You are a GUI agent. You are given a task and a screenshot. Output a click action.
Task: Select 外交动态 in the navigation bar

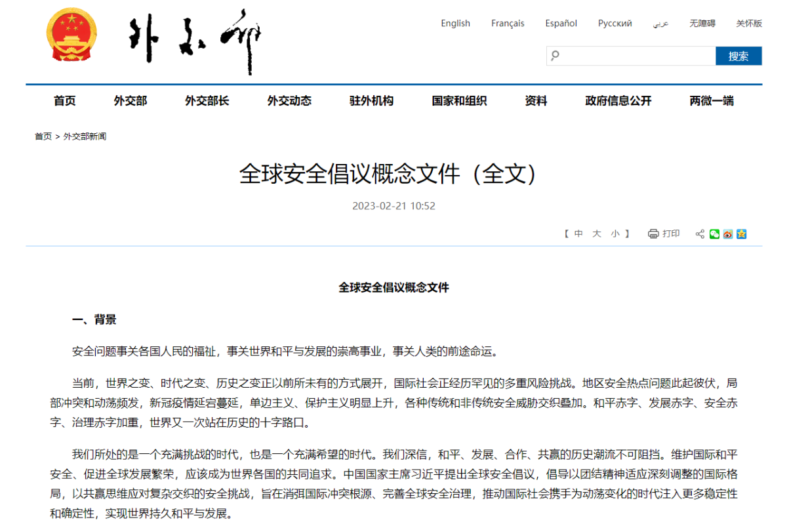pyautogui.click(x=289, y=101)
